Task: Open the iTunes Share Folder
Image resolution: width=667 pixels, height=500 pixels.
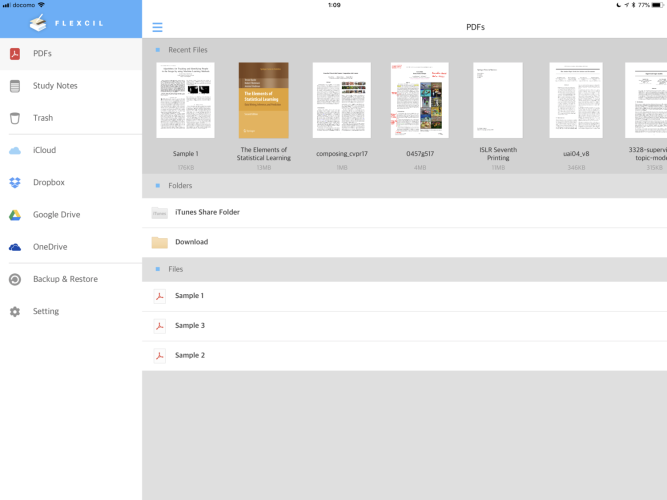Action: coord(207,212)
